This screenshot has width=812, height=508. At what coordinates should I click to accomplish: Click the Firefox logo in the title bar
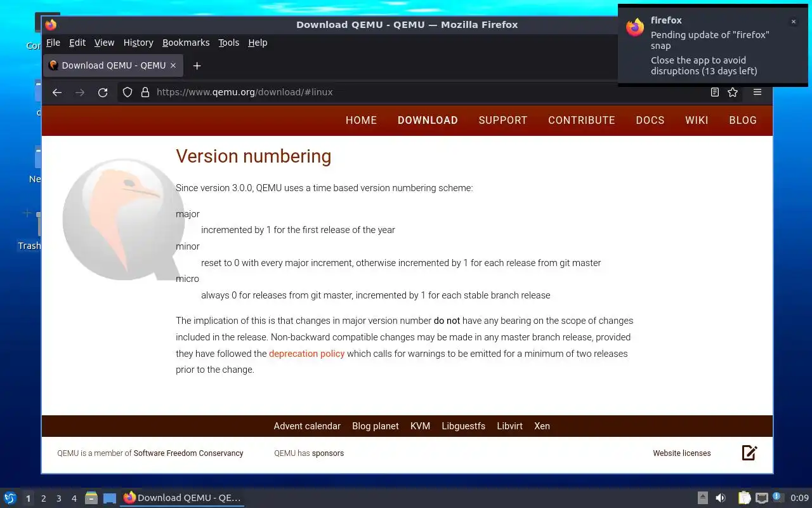(51, 25)
